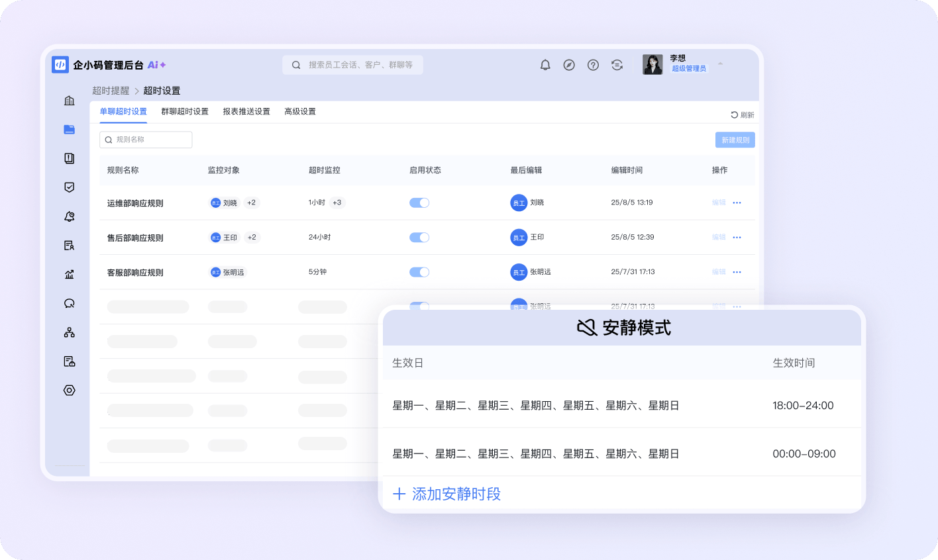Open more options for 运维部响应规则 row
The image size is (938, 560).
pos(737,203)
